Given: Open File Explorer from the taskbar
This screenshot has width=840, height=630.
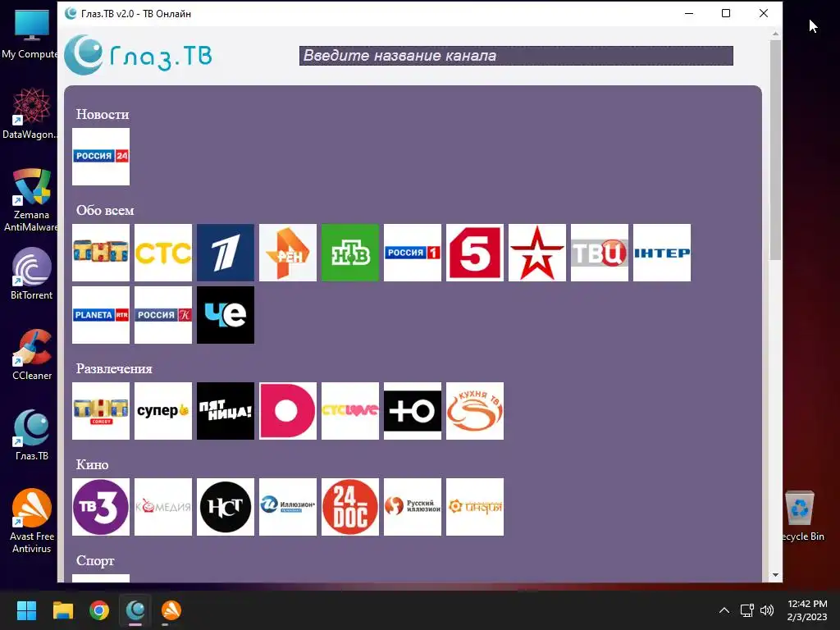Looking at the screenshot, I should coord(62,610).
